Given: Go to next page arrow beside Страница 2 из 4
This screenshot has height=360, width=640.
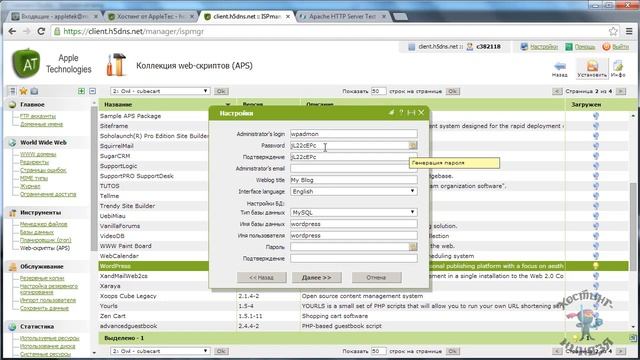Looking at the screenshot, I should click(x=621, y=91).
